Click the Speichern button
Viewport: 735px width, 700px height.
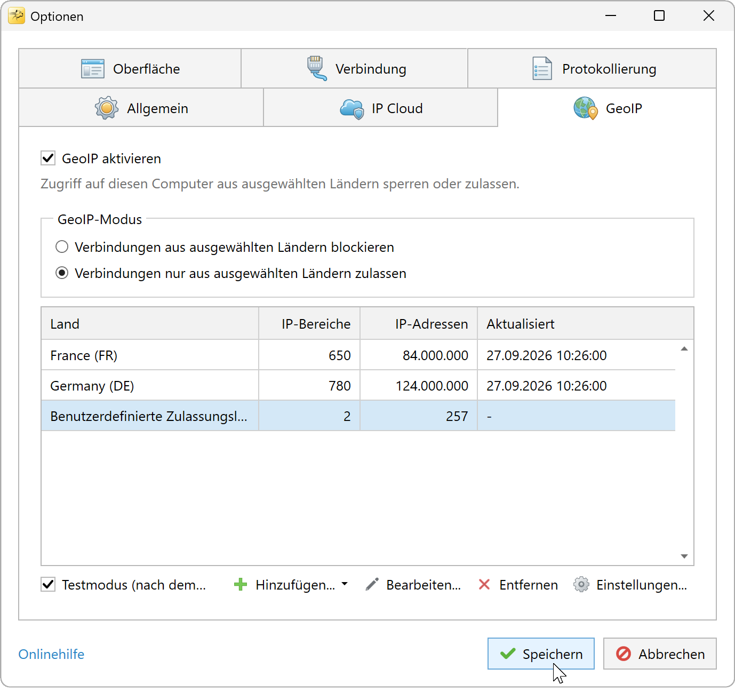(541, 654)
